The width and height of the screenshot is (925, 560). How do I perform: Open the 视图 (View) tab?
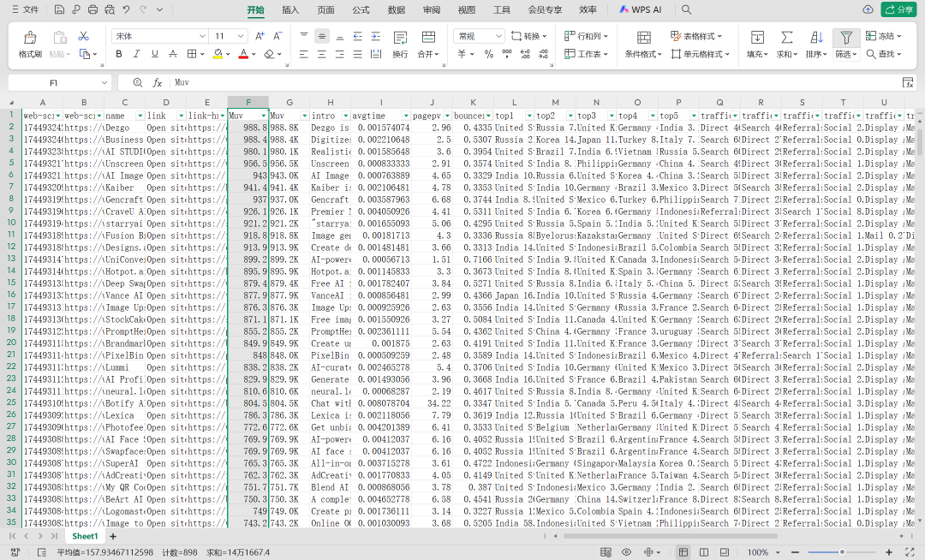[x=467, y=10]
